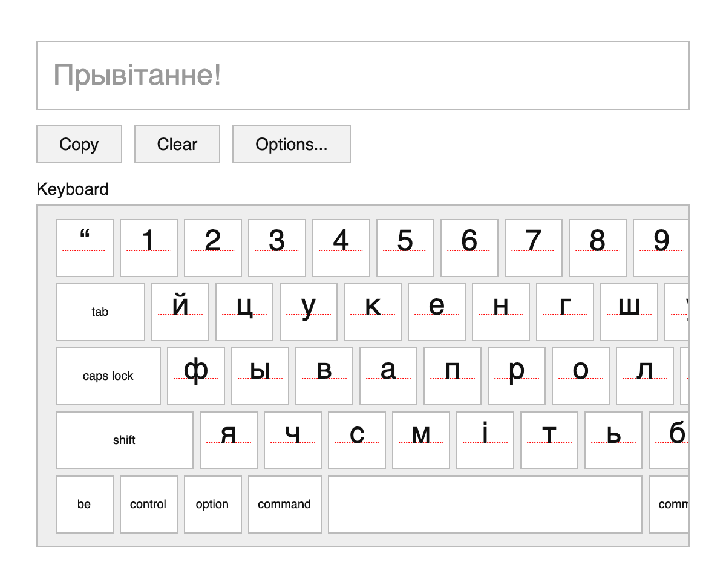Open the Options... dialog
The height and width of the screenshot is (588, 726).
[291, 144]
